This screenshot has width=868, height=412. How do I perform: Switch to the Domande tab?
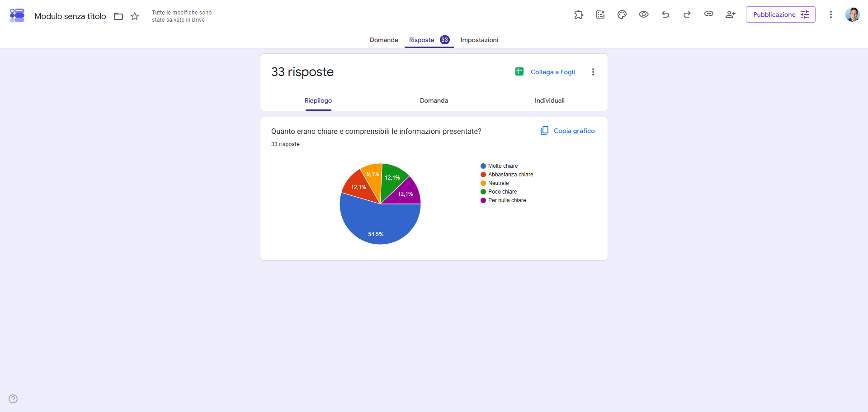click(384, 40)
